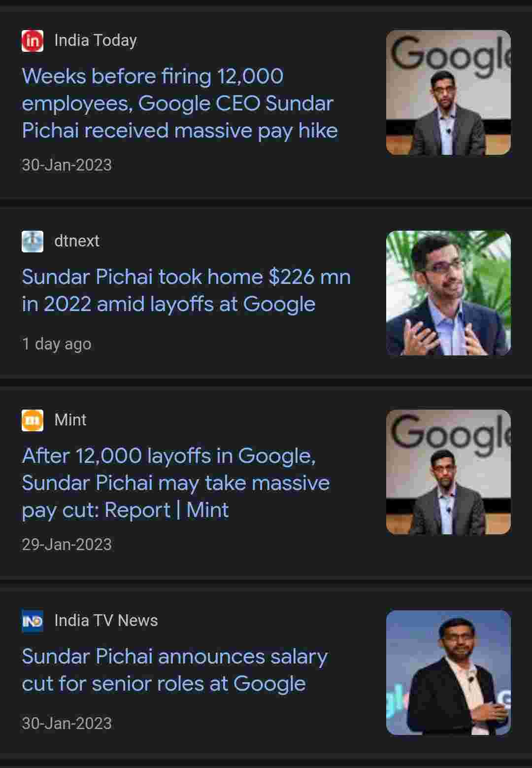The height and width of the screenshot is (768, 532).
Task: Tap the India Today article thumbnail
Action: coord(448,93)
